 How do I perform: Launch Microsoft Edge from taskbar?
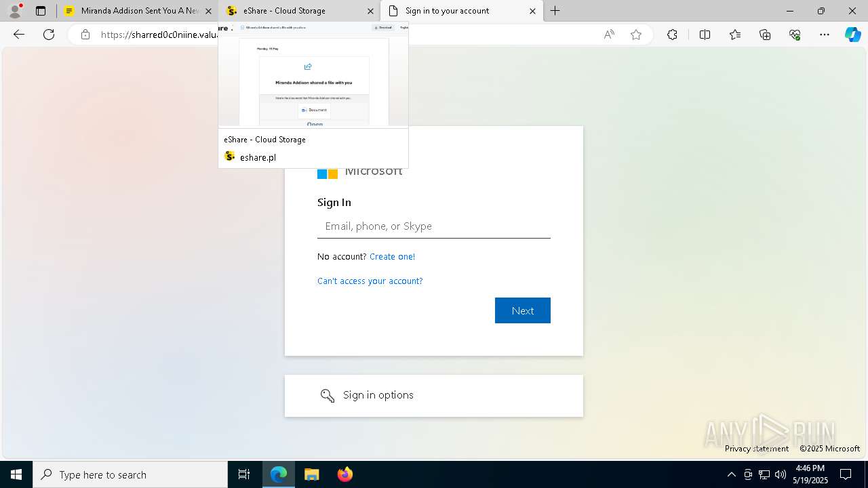coord(279,474)
